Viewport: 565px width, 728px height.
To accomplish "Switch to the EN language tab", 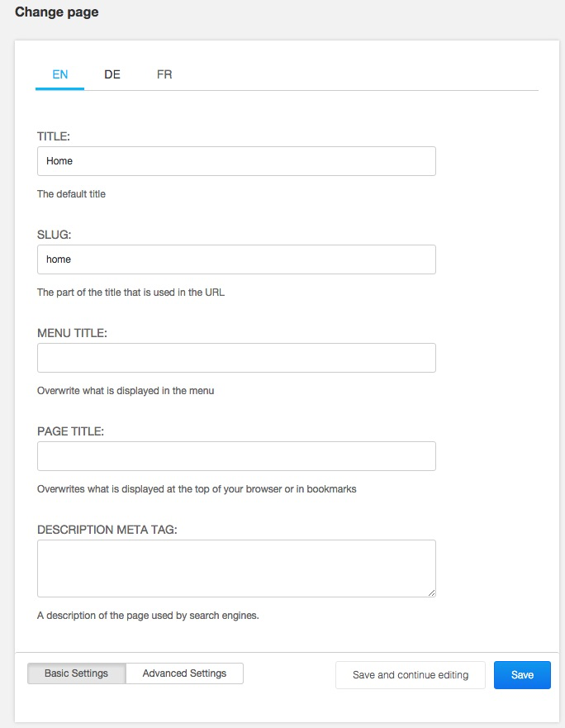I will point(59,74).
